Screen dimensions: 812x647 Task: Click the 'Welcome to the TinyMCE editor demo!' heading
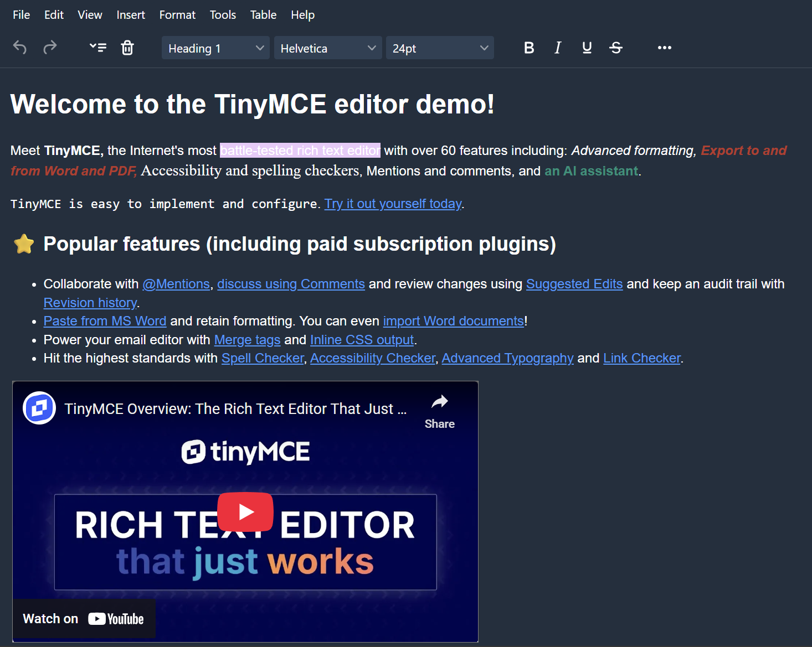click(252, 104)
